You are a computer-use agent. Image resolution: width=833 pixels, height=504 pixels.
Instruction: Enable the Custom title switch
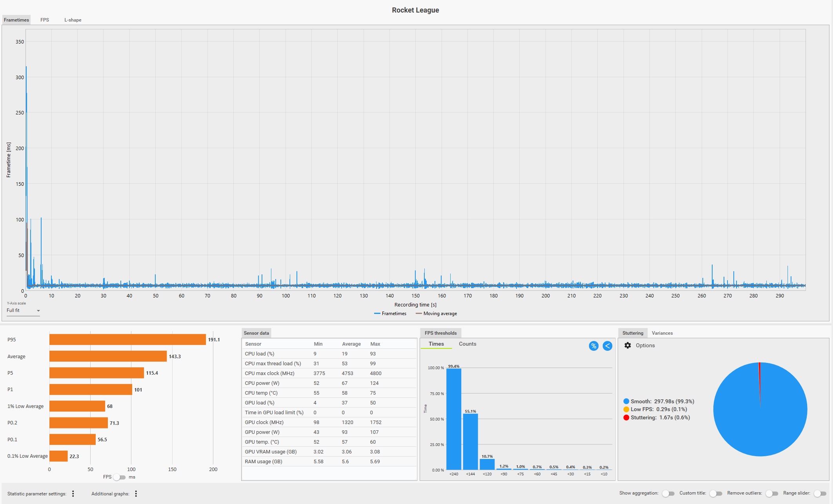715,493
